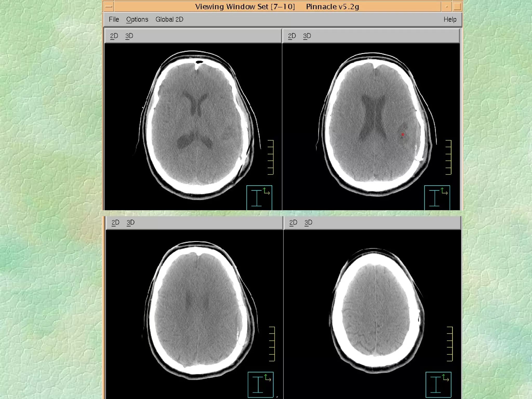Open the File menu

pos(114,19)
